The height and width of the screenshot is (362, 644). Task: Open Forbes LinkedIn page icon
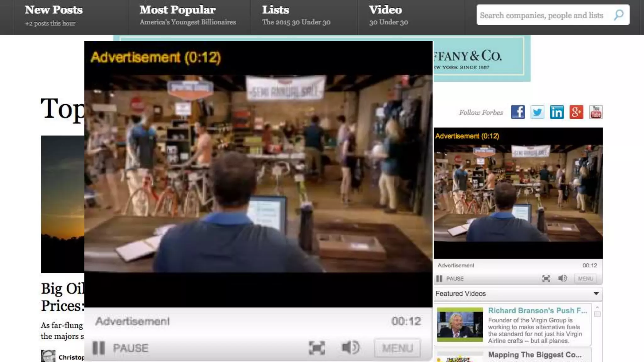click(x=557, y=112)
